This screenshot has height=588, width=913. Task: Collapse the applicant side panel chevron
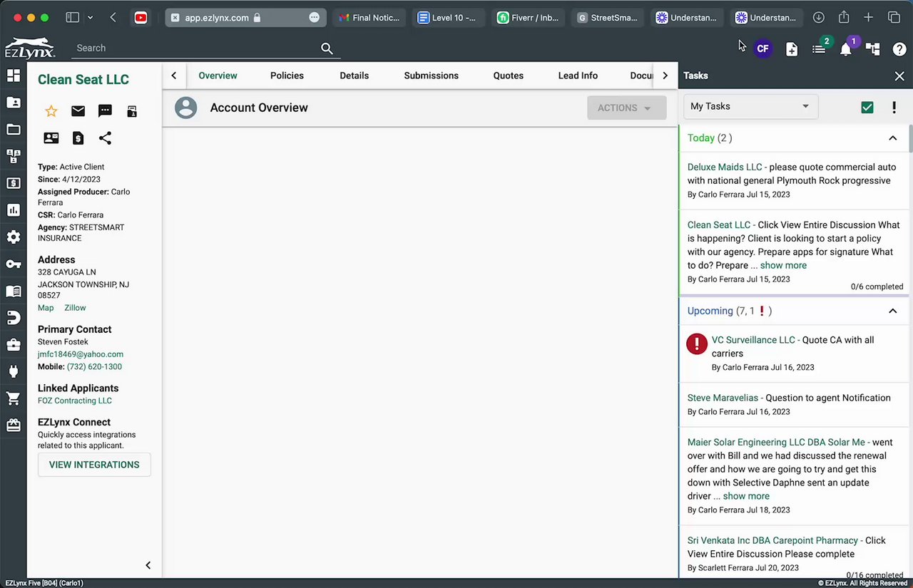[148, 565]
